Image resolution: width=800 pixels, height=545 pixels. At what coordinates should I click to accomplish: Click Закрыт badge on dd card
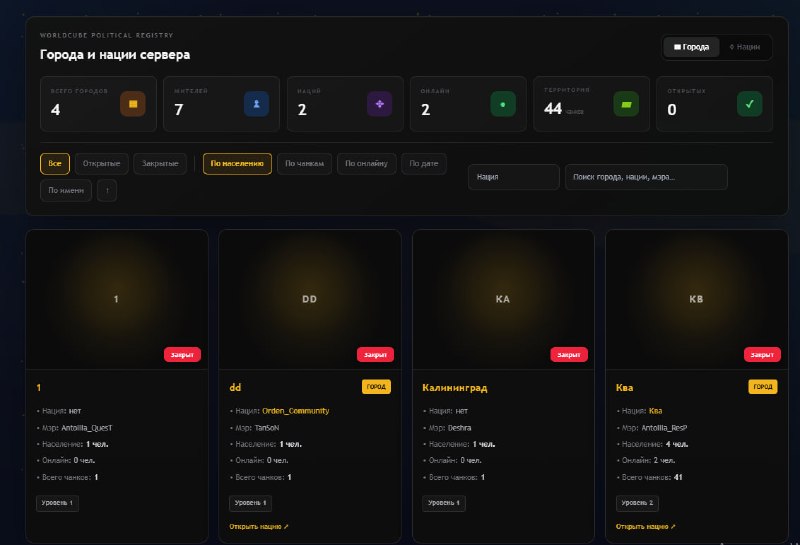[376, 355]
